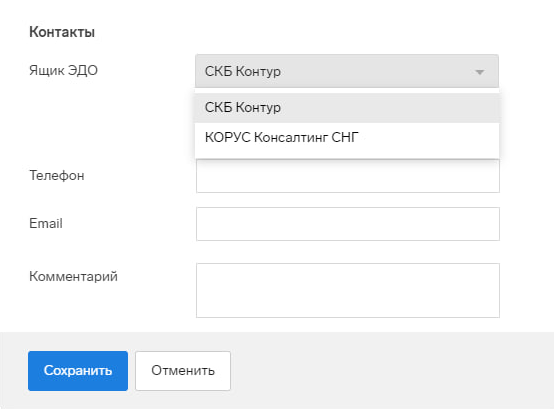Click inside the Комментарий text area
Viewport: 554px width, 409px height.
pos(348,290)
